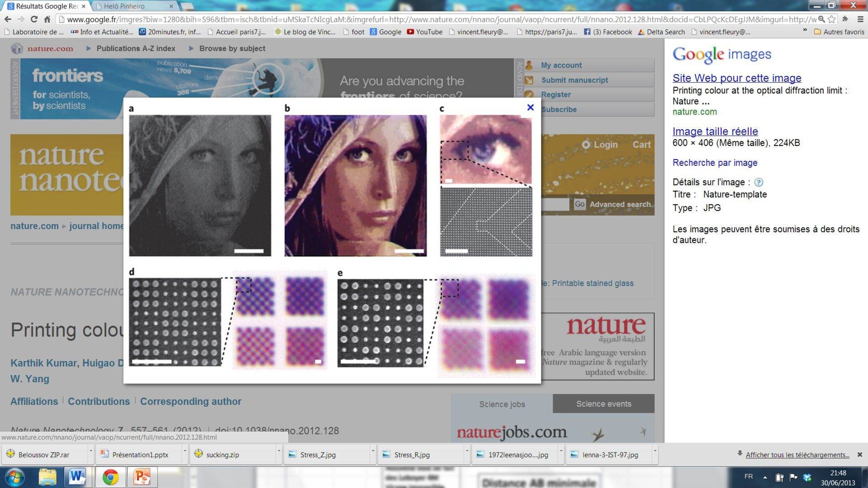Open 'Site Web pour cette image' link
The height and width of the screenshot is (488, 868).
[737, 78]
